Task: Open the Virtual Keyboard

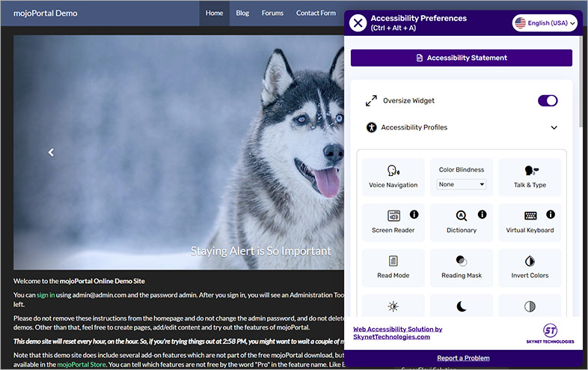Action: [x=530, y=222]
